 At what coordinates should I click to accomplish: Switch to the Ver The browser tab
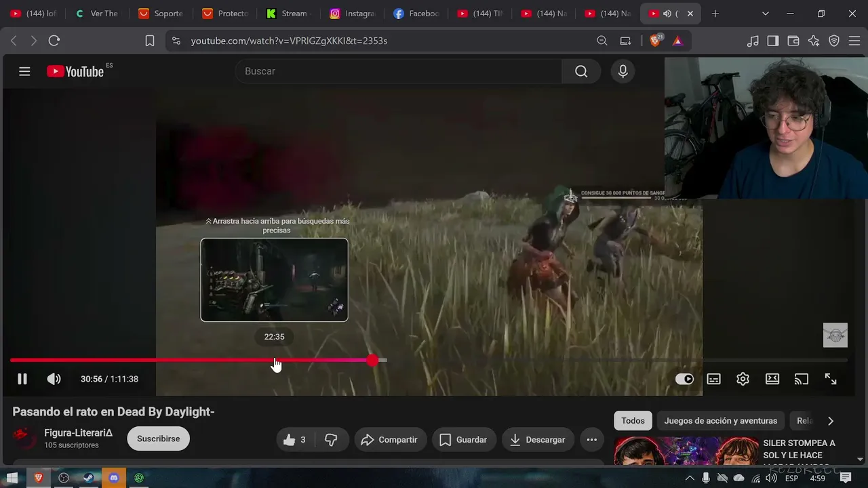(96, 14)
